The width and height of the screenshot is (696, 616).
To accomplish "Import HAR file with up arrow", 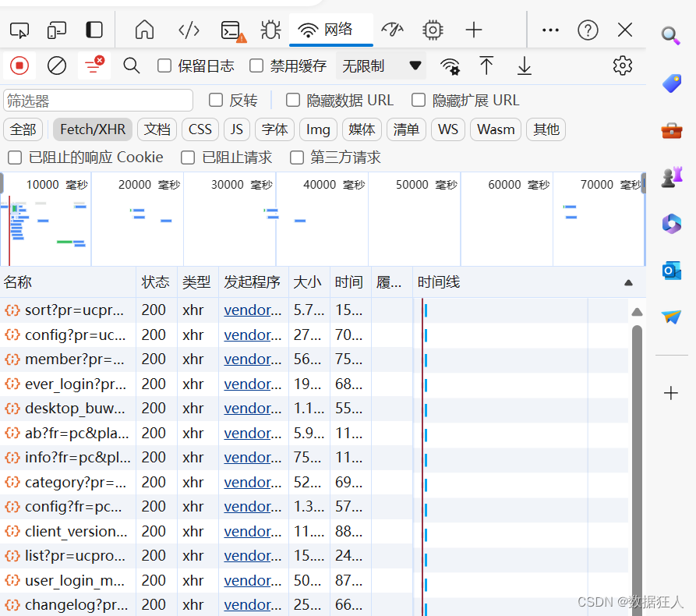I will [x=486, y=65].
